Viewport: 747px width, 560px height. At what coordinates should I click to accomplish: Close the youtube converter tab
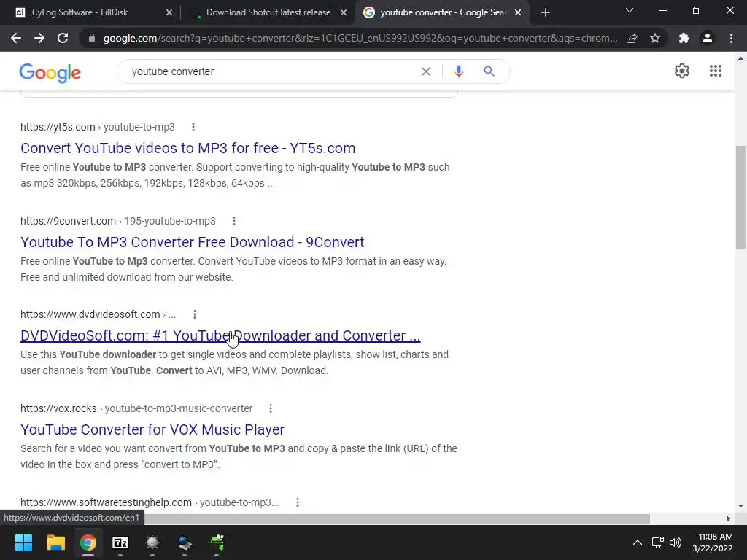tap(518, 13)
